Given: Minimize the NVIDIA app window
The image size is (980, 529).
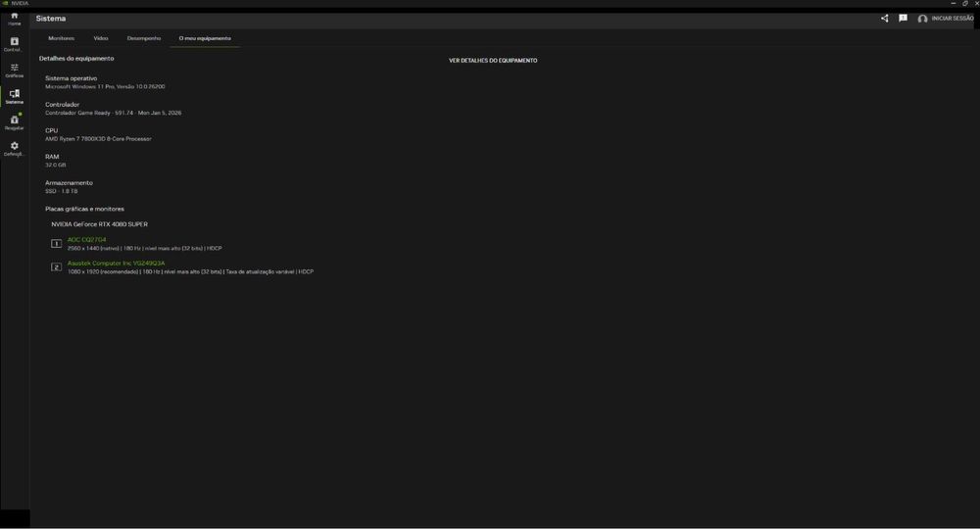Looking at the screenshot, I should (954, 3).
